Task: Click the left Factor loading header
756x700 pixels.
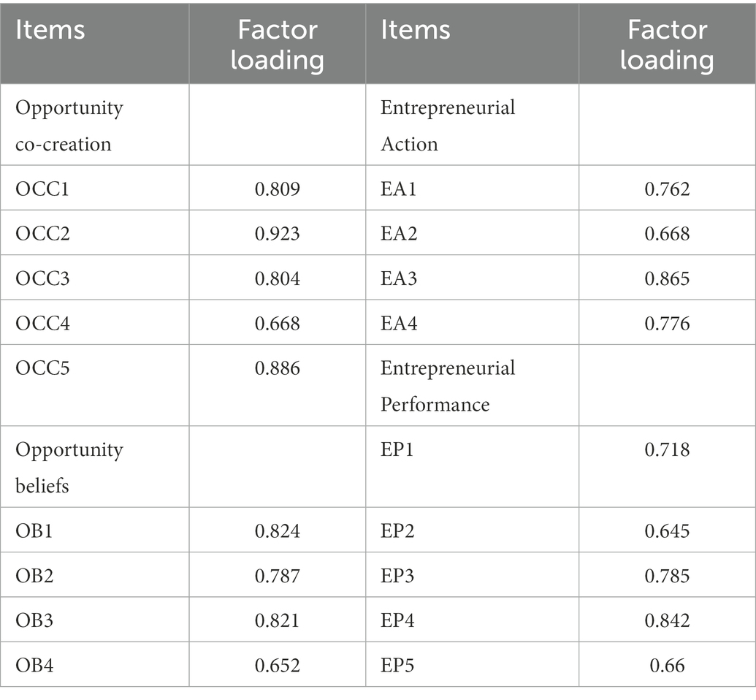Action: [278, 45]
